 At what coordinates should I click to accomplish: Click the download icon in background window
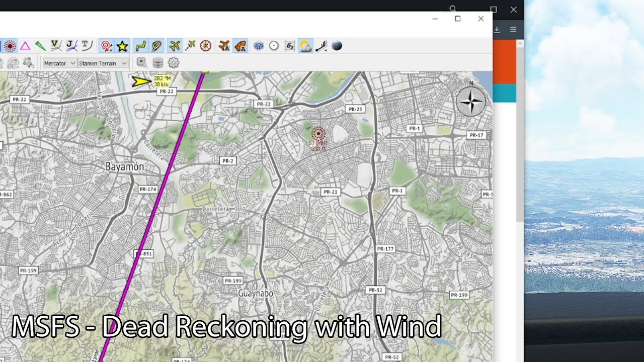coord(497,30)
